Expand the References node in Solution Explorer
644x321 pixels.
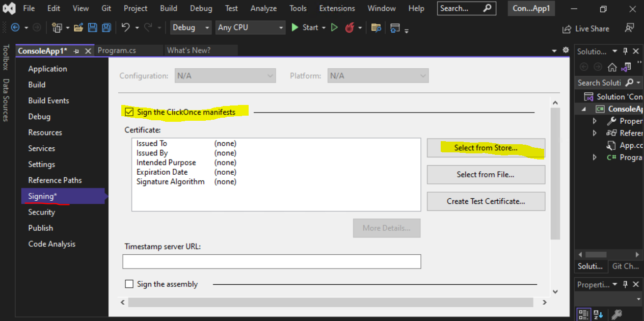(x=594, y=133)
